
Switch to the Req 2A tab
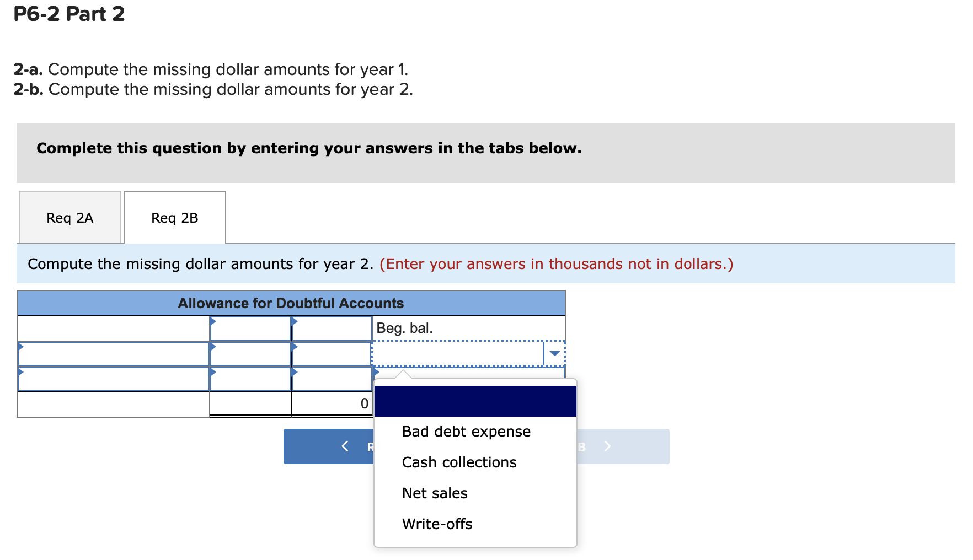point(69,217)
